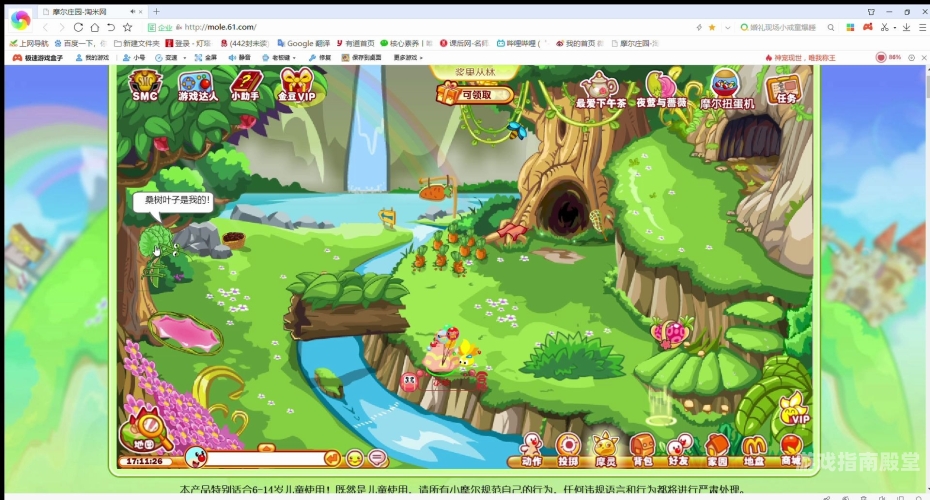Click the mole avatar beside chat box
The height and width of the screenshot is (500, 930).
[x=196, y=457]
